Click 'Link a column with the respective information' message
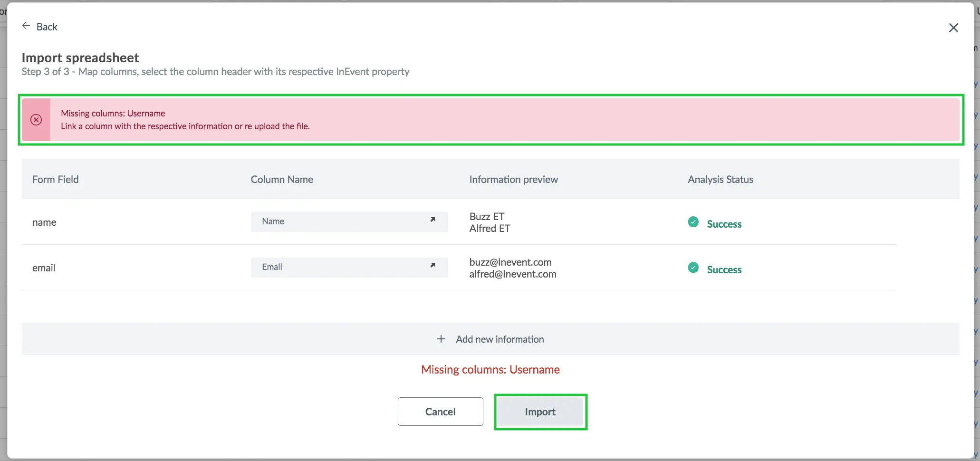Image resolution: width=980 pixels, height=461 pixels. coord(185,126)
